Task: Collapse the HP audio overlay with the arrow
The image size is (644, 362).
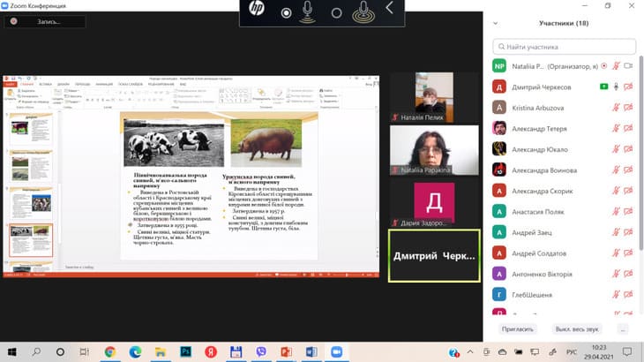Action: (389, 9)
